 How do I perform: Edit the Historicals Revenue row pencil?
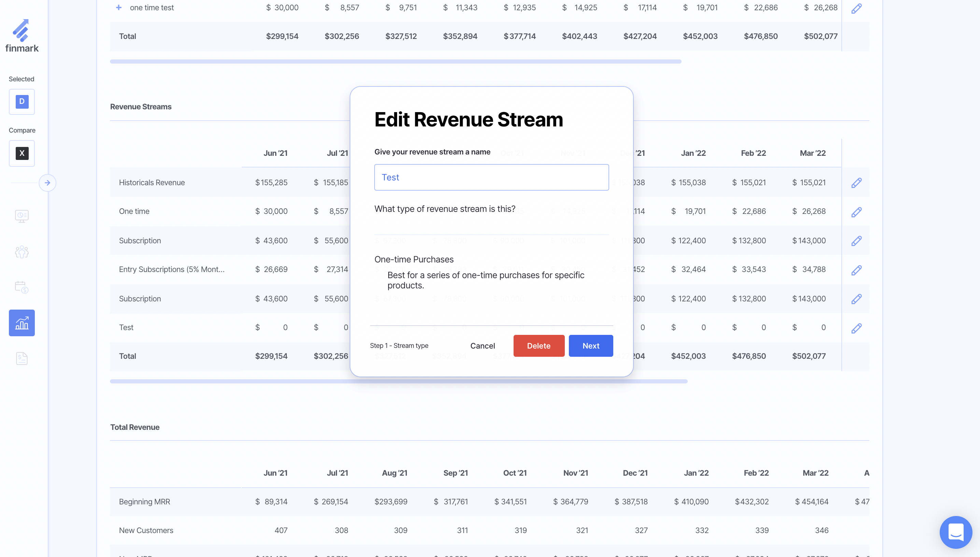click(x=856, y=183)
